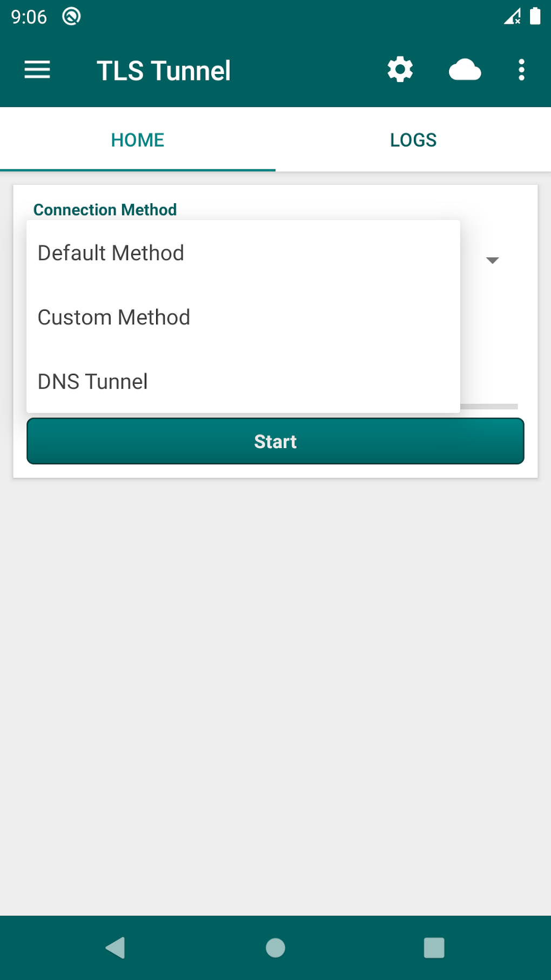551x980 pixels.
Task: Tap the square recent apps button
Action: pos(434,948)
